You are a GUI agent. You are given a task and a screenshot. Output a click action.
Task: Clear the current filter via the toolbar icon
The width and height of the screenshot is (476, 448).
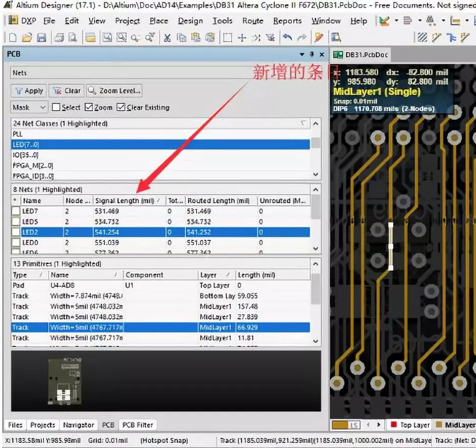pyautogui.click(x=270, y=38)
